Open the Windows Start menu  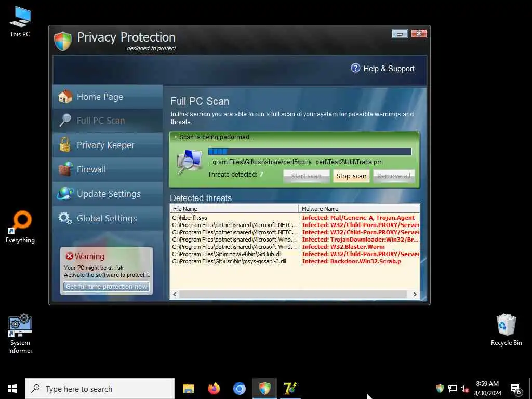(12, 389)
